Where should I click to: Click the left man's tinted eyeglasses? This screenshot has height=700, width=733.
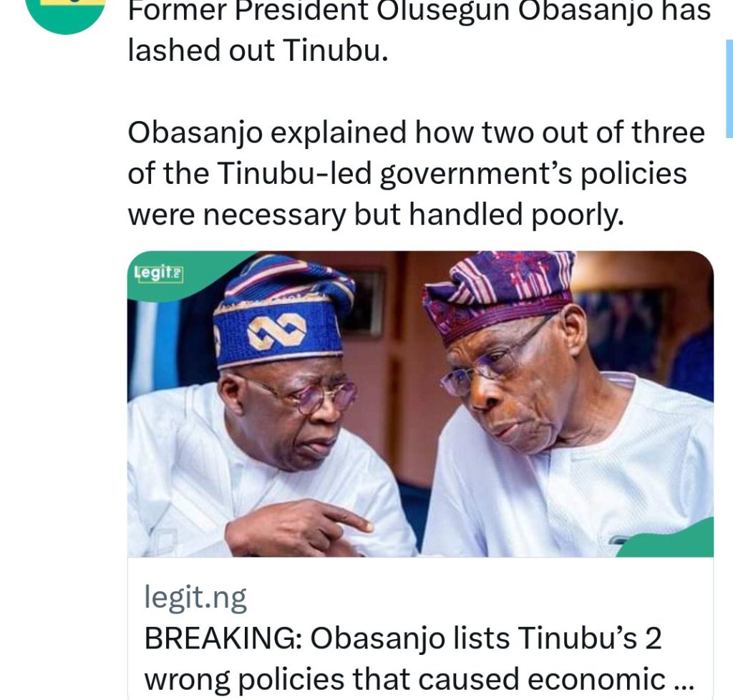point(314,396)
